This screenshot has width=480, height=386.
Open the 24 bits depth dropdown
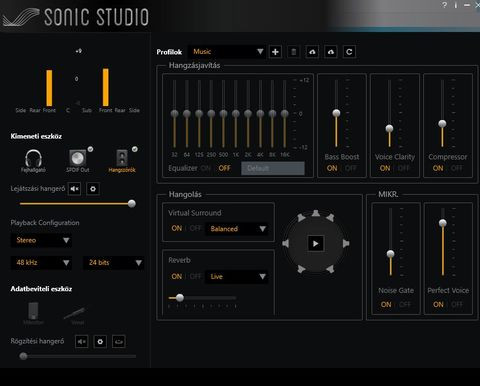[x=113, y=263]
